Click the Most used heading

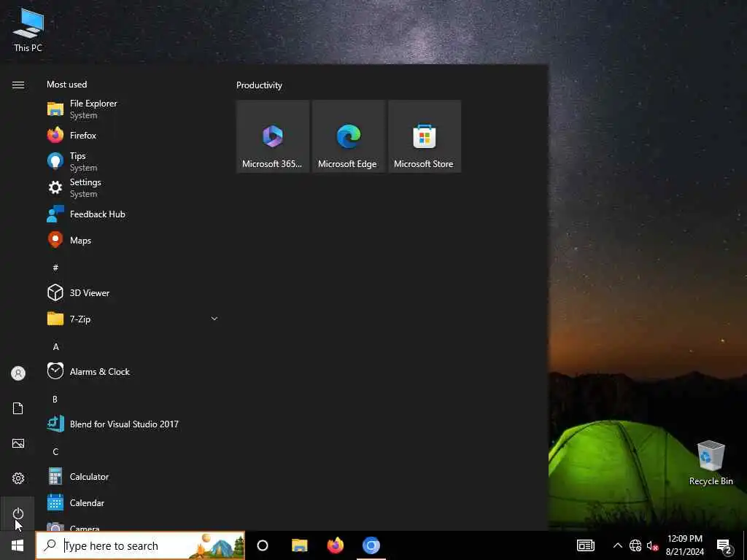coord(66,85)
